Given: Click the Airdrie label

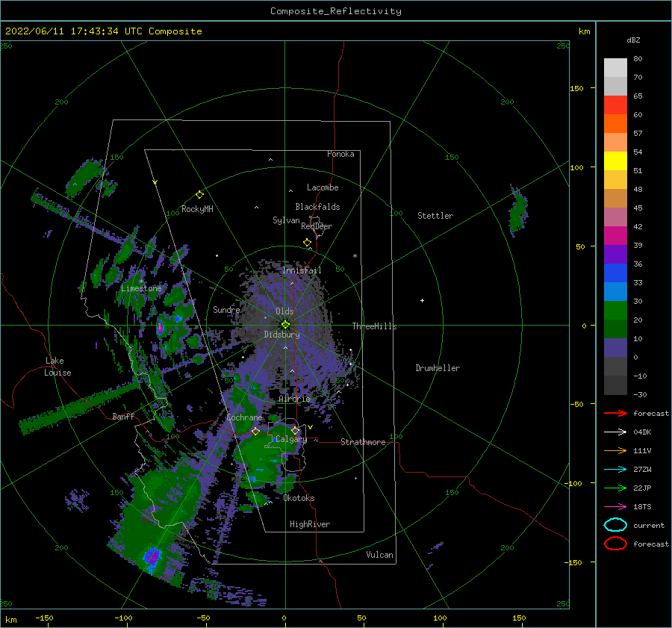Looking at the screenshot, I should coord(294,399).
